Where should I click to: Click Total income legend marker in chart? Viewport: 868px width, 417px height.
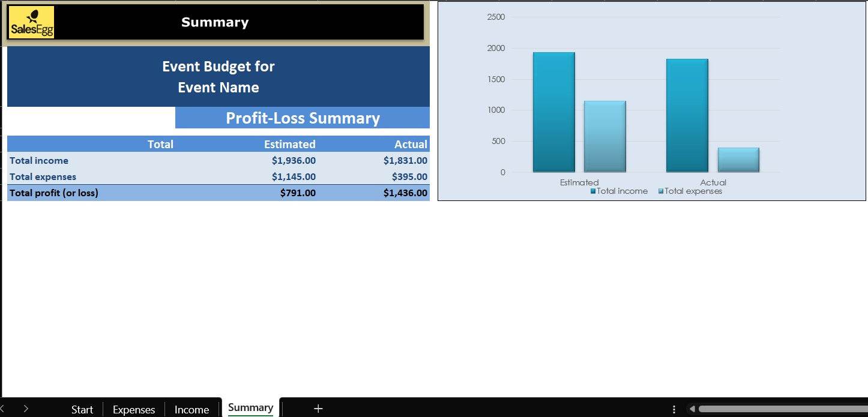click(x=593, y=191)
